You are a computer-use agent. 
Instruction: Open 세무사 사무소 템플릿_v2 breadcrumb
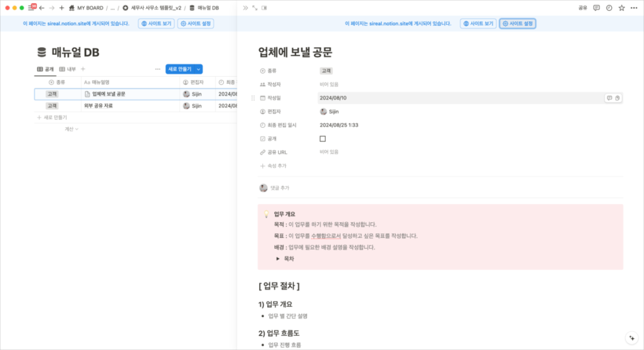(152, 8)
